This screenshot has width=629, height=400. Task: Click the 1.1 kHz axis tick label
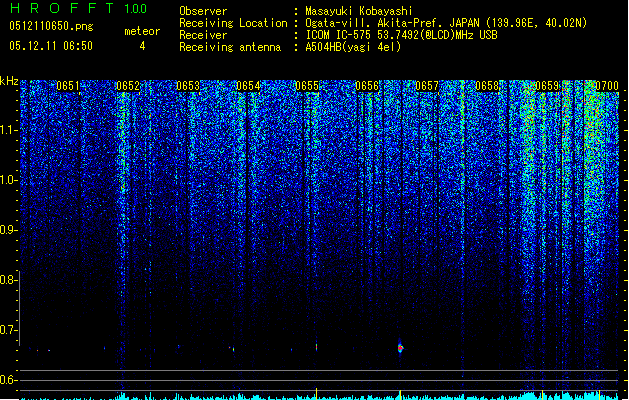[9, 130]
